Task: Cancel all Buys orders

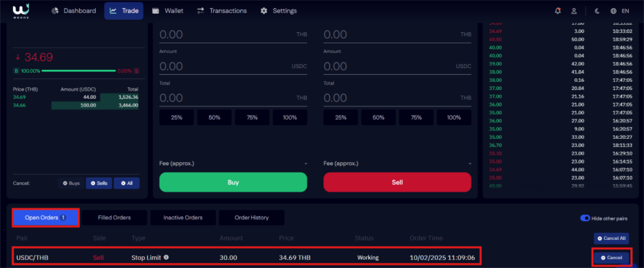Action: [71, 183]
